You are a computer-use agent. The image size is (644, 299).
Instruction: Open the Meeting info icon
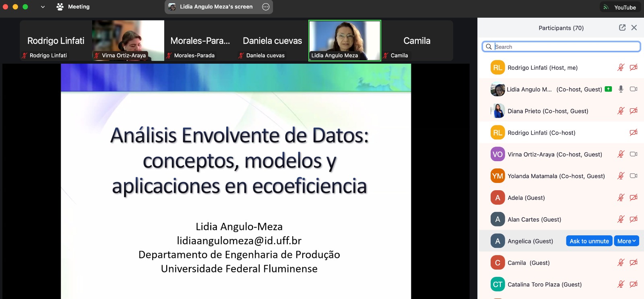pos(60,7)
